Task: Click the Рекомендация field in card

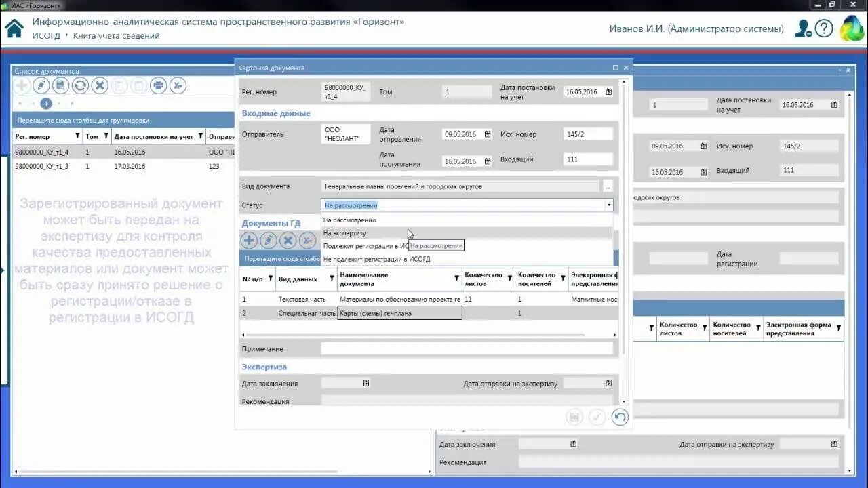Action: pos(467,401)
